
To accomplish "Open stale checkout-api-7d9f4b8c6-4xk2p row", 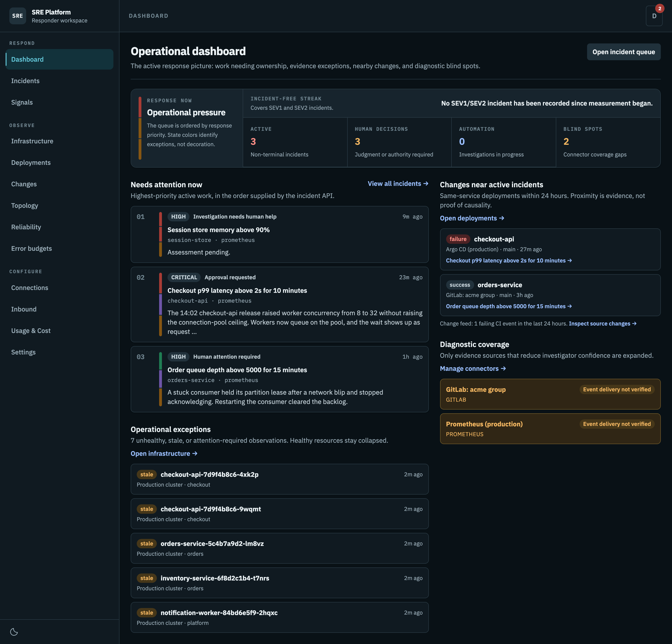I will [x=280, y=479].
